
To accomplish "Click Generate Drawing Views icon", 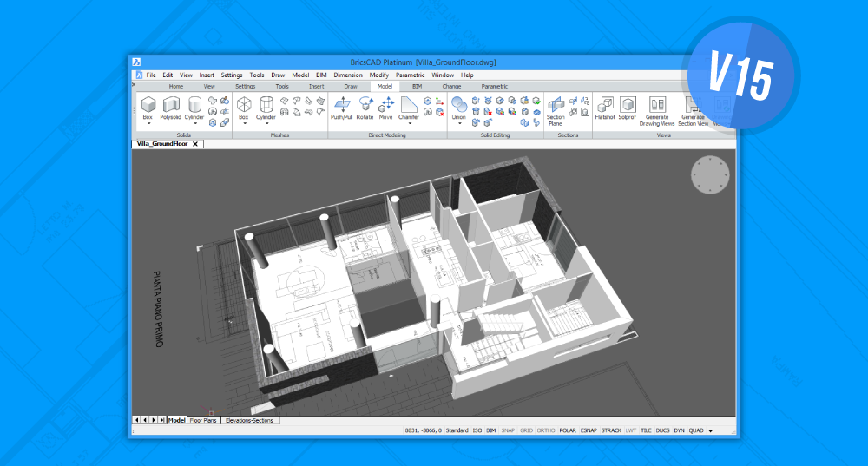I will point(657,107).
